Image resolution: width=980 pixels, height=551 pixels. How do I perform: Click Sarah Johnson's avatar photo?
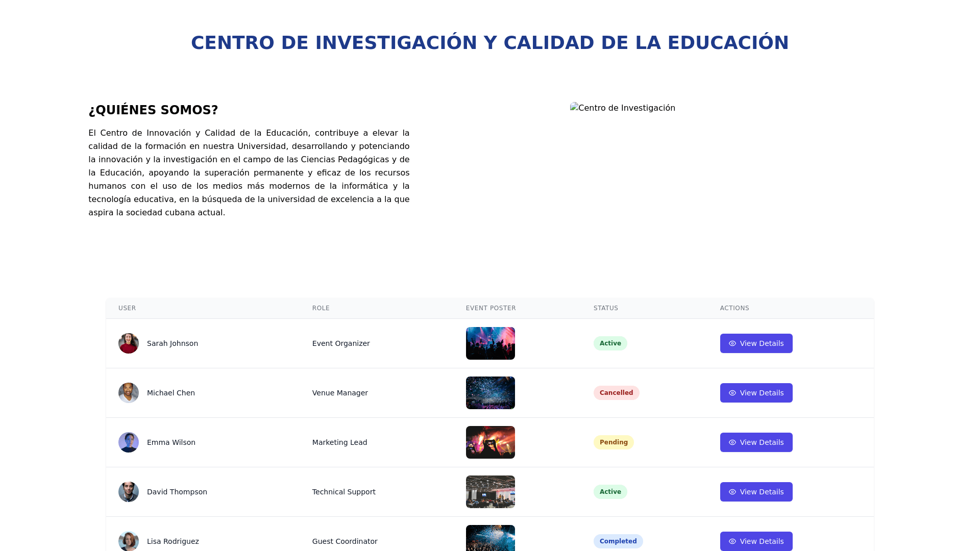pos(129,343)
